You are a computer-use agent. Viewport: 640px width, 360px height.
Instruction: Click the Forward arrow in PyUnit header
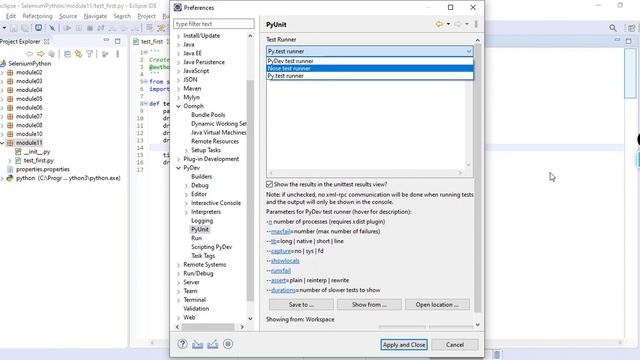point(458,24)
